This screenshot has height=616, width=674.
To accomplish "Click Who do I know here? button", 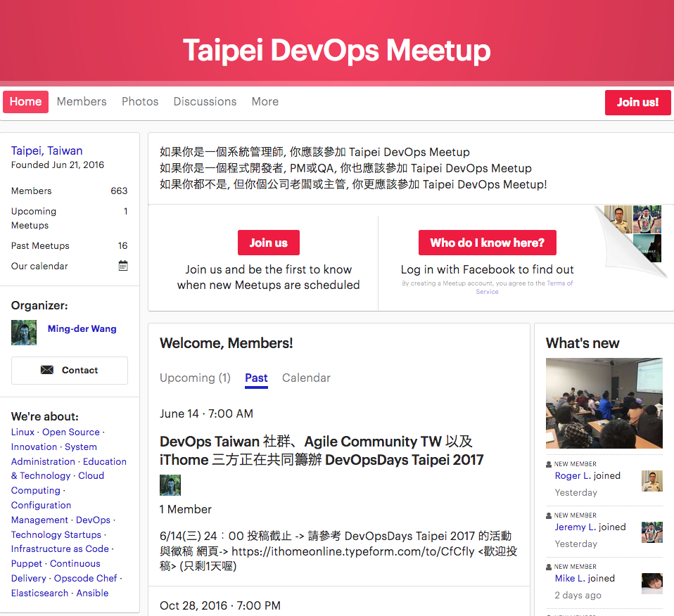I will (x=488, y=243).
